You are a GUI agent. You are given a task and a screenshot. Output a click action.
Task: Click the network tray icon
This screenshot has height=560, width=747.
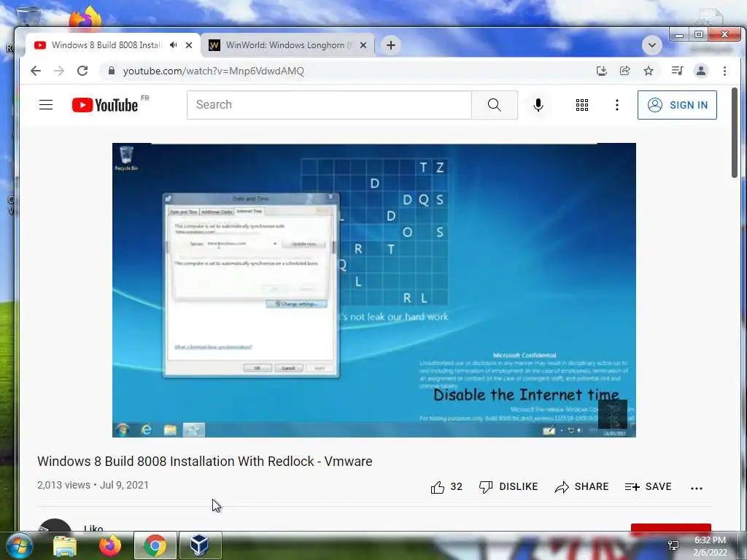[x=673, y=545]
